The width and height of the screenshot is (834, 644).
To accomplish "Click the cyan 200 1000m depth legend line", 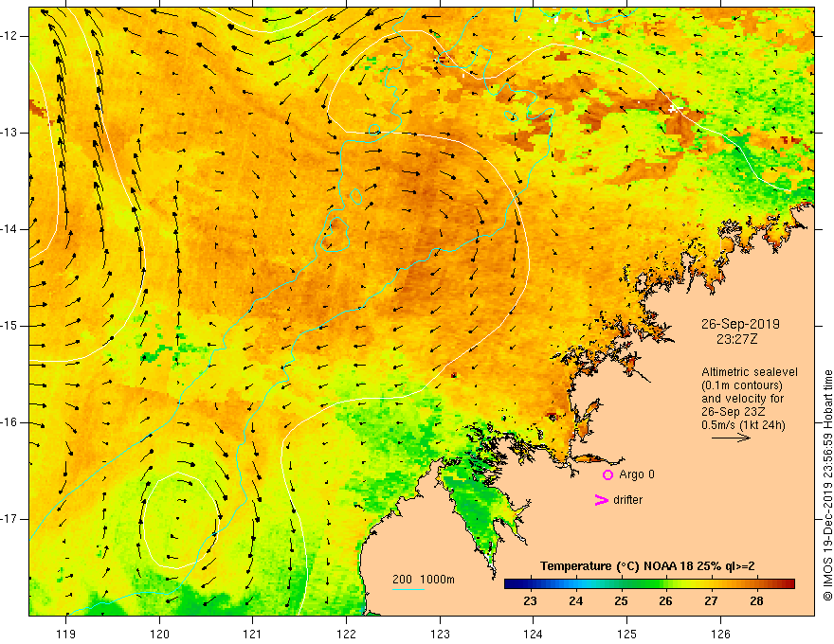I will pos(408,589).
